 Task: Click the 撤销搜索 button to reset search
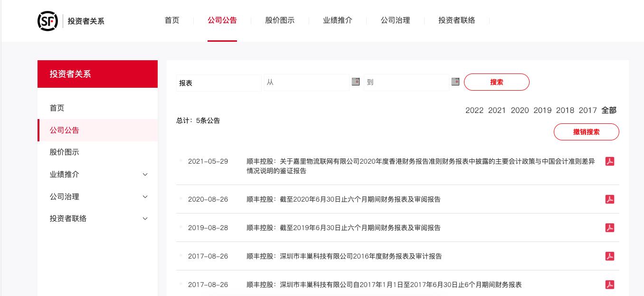[x=586, y=132]
